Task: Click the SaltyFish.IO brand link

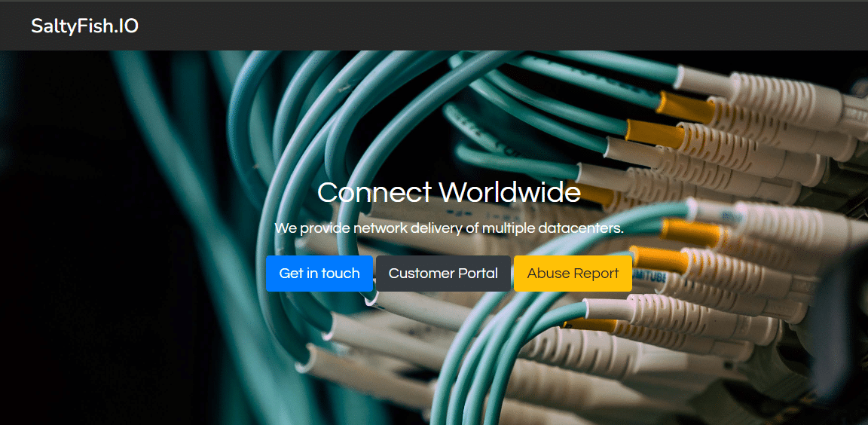Action: click(x=84, y=26)
